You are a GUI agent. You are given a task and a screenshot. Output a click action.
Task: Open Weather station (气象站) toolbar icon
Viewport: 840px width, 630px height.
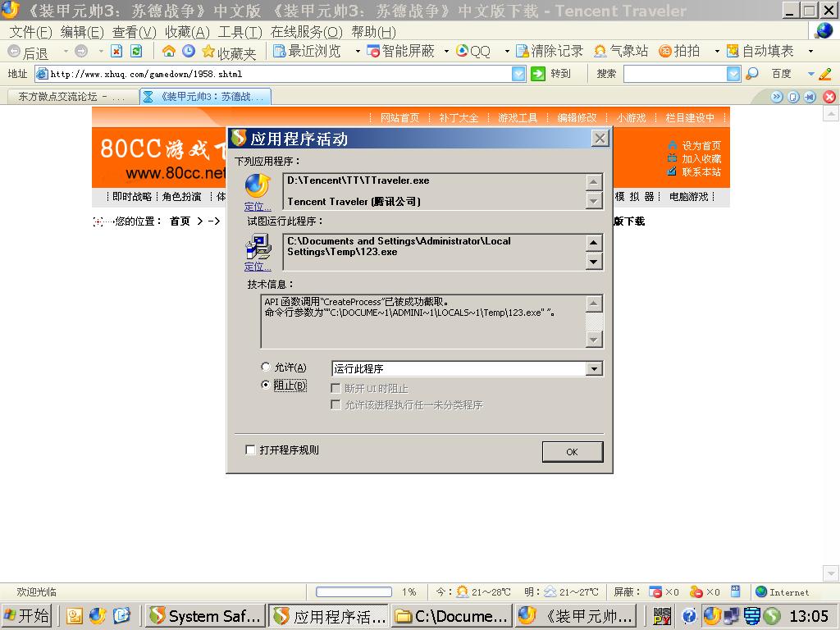coord(600,51)
